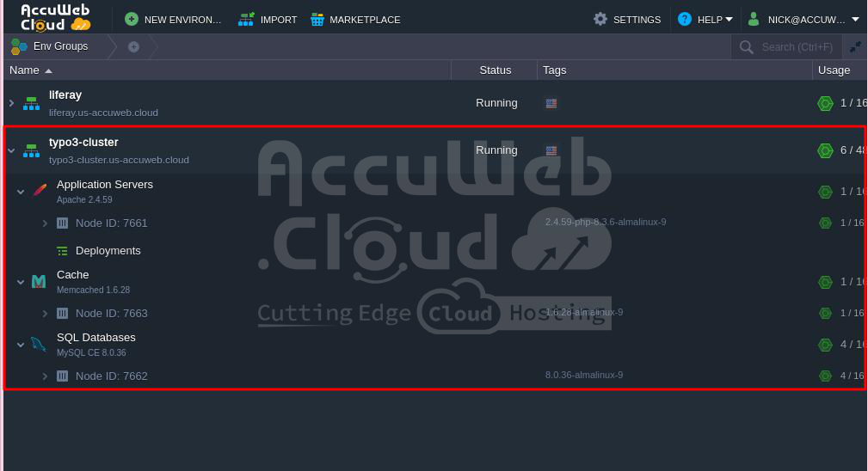Expand Node ID: 7661
The width and height of the screenshot is (868, 471).
tap(45, 223)
